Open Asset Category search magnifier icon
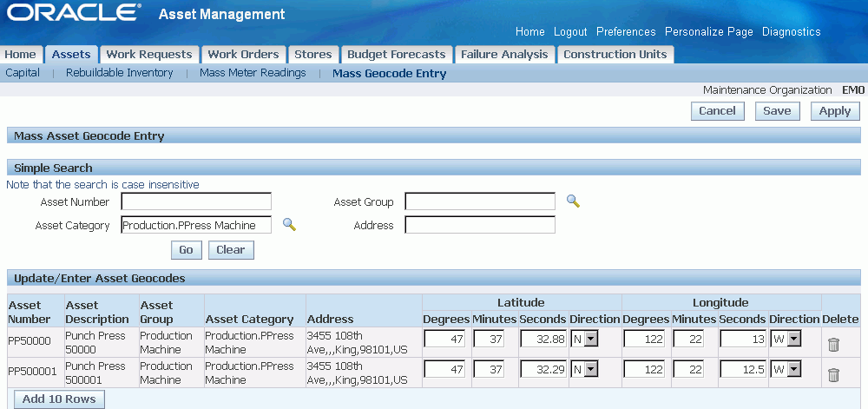This screenshot has width=868, height=409. (x=290, y=224)
